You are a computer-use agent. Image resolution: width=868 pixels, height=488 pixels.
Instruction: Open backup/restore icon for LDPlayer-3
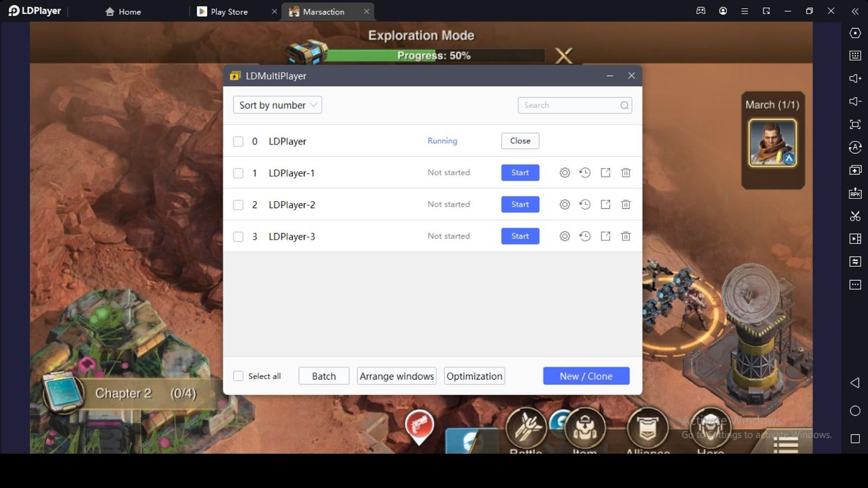click(585, 236)
